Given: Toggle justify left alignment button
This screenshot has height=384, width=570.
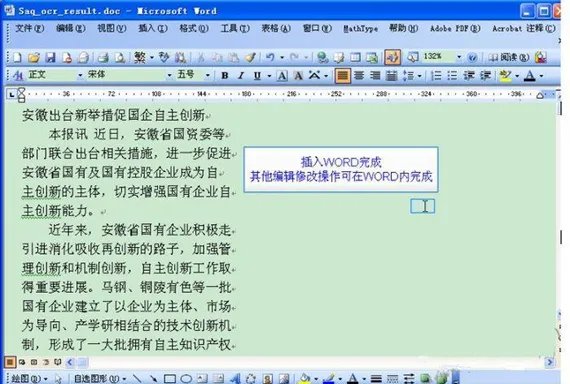Looking at the screenshot, I should pyautogui.click(x=342, y=76).
